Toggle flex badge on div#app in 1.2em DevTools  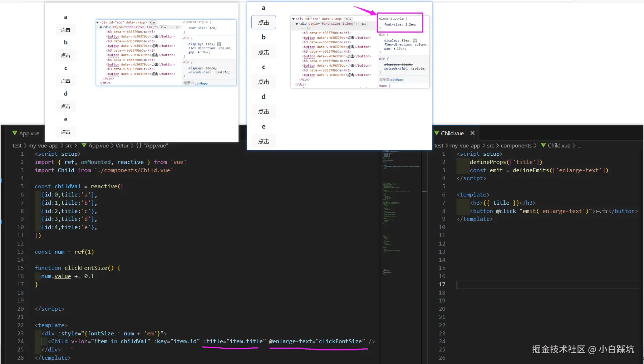(x=349, y=19)
